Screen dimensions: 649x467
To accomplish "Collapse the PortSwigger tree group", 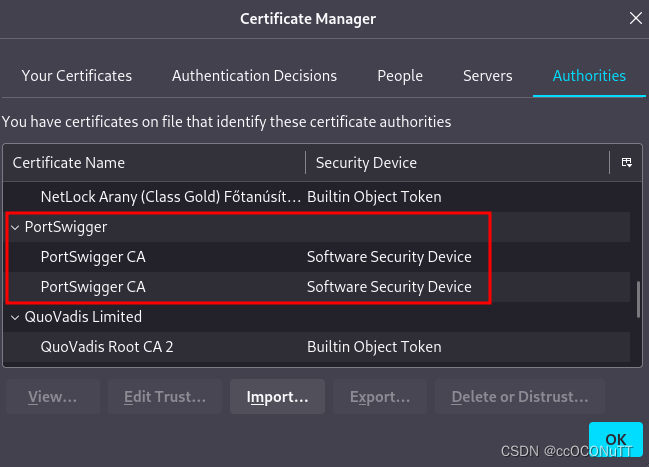I will [15, 227].
